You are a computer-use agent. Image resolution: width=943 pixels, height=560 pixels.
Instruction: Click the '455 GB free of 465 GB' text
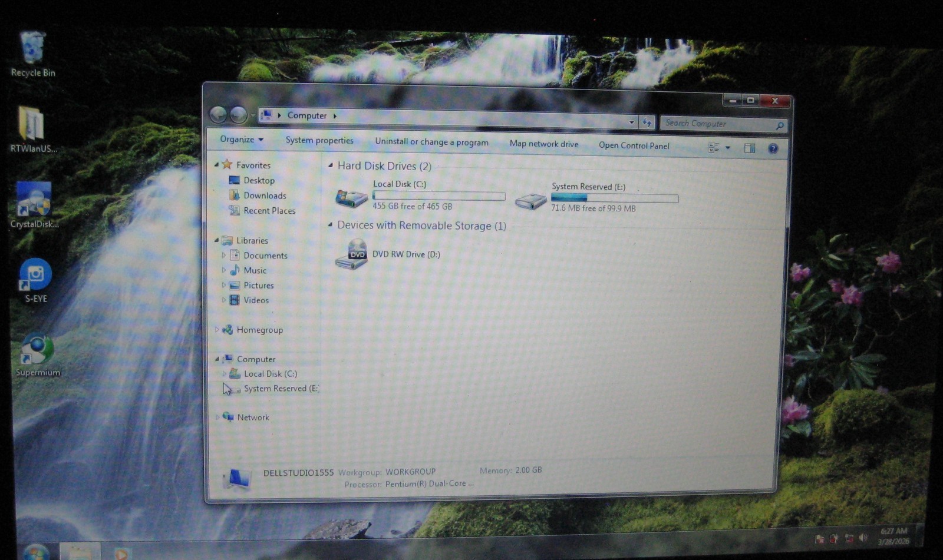pos(413,206)
